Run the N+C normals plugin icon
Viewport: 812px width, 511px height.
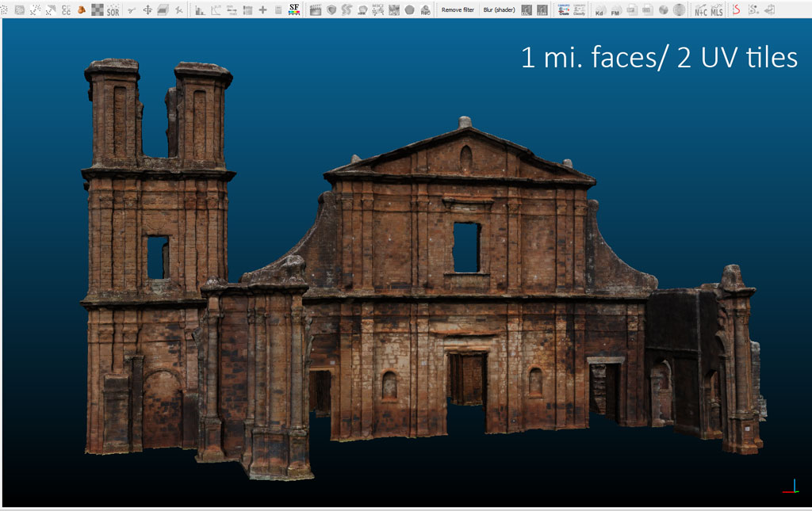pos(701,10)
